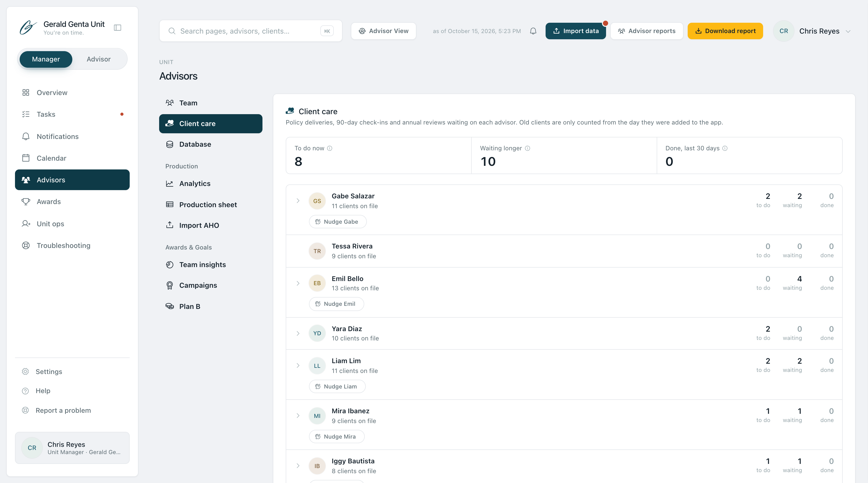Switch to Advisor mode

(x=98, y=59)
